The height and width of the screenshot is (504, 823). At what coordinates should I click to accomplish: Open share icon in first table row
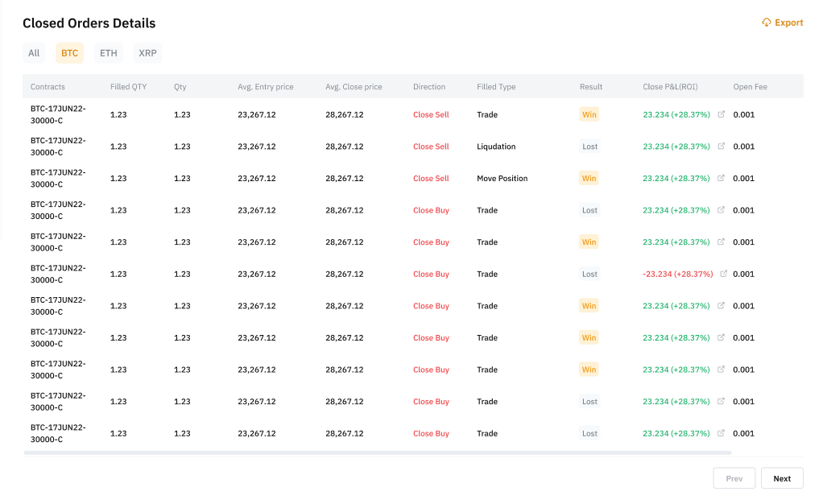click(721, 114)
